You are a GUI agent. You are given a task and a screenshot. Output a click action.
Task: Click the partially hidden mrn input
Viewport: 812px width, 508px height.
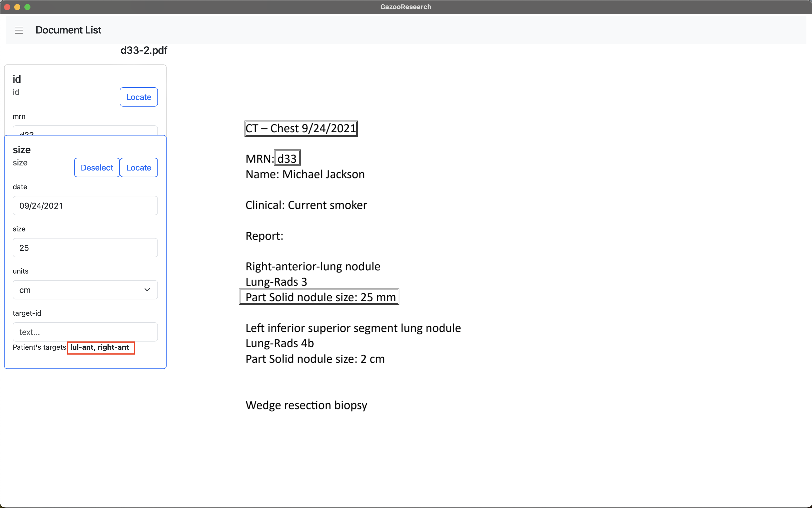click(85, 131)
